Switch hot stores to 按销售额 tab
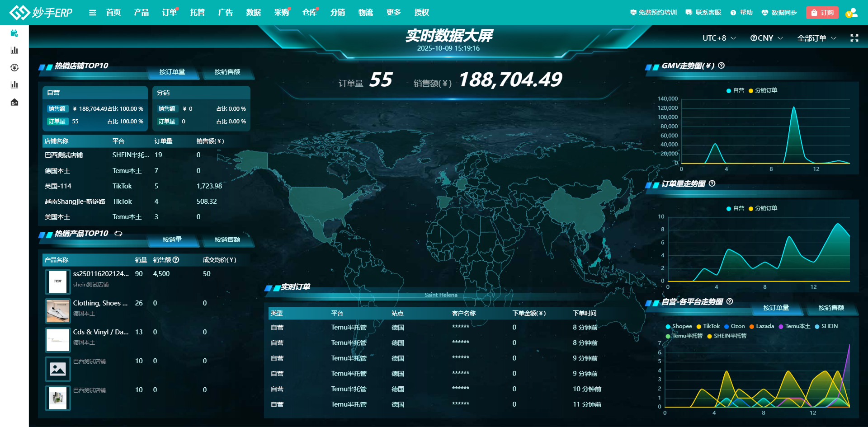Viewport: 868px width, 427px height. click(227, 72)
